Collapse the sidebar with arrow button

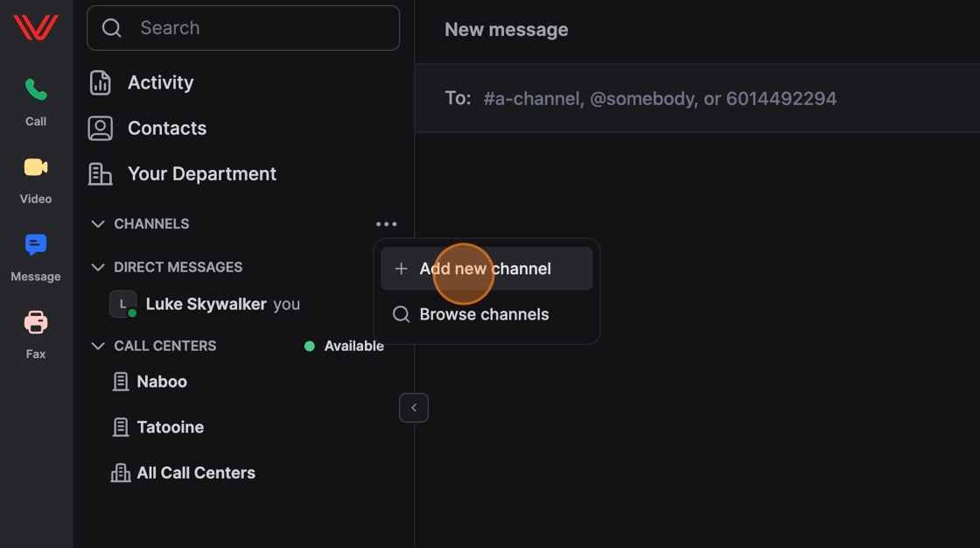coord(414,408)
